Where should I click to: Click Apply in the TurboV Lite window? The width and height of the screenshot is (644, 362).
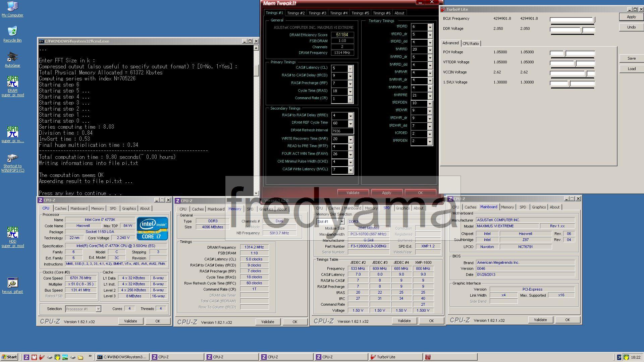(x=631, y=17)
